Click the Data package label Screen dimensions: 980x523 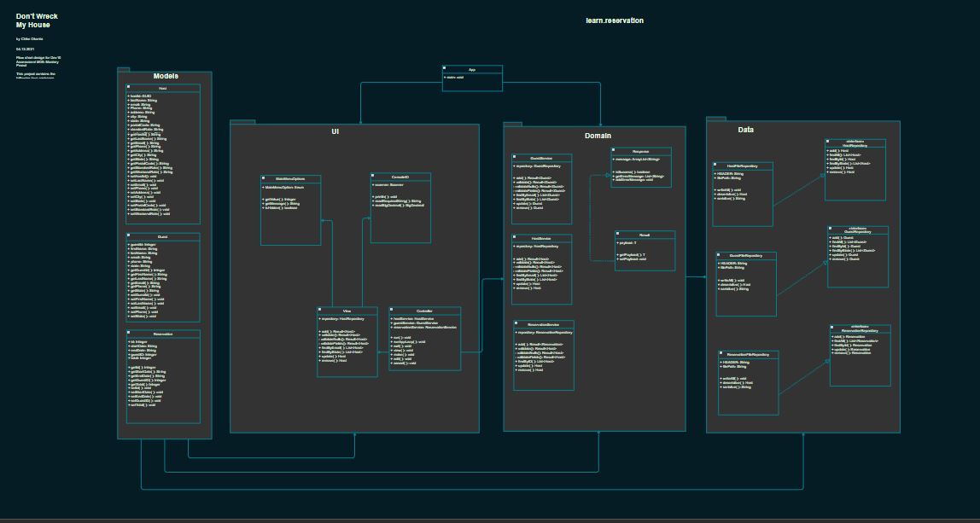pyautogui.click(x=745, y=130)
